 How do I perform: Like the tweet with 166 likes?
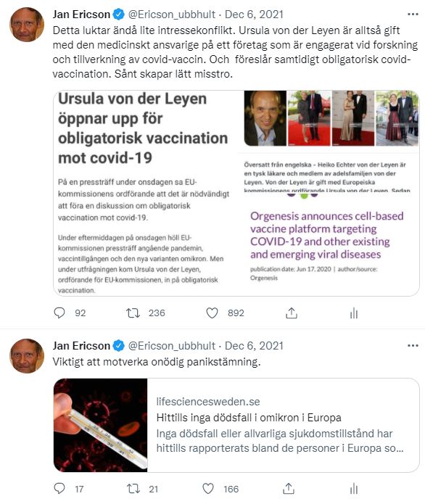(x=208, y=489)
